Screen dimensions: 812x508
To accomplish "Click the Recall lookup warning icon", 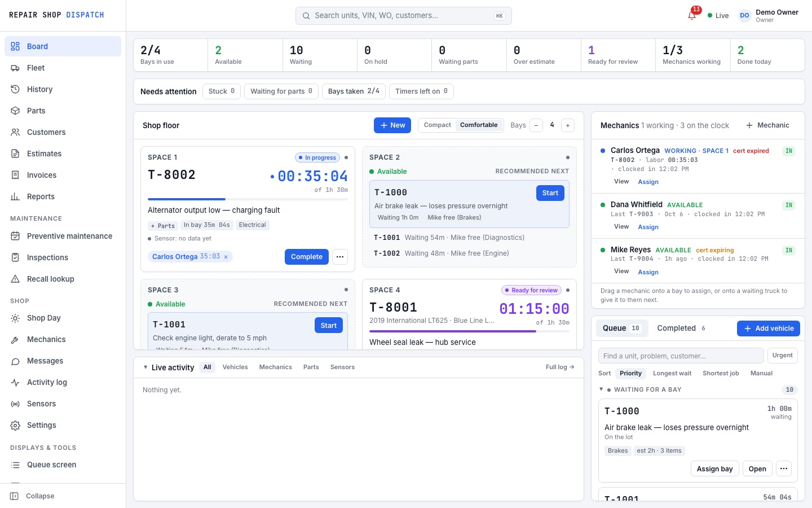I will (15, 279).
